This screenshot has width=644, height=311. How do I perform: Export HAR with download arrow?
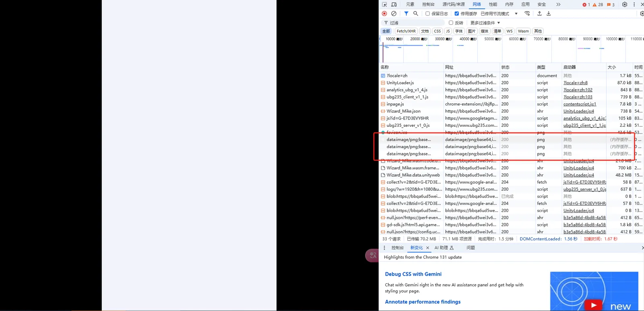coord(549,14)
